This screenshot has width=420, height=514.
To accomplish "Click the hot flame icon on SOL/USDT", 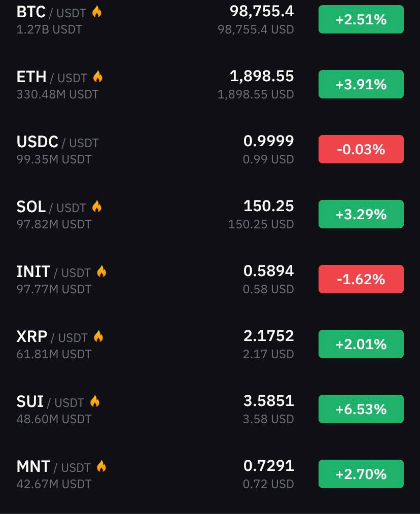I will tap(97, 207).
